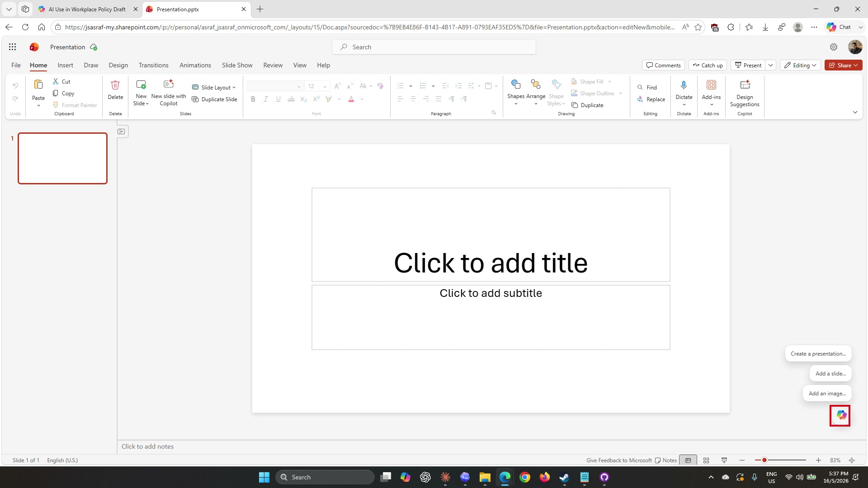Screen dimensions: 868x488
Task: Click the Copy icon in Clipboard group
Action: (x=56, y=93)
